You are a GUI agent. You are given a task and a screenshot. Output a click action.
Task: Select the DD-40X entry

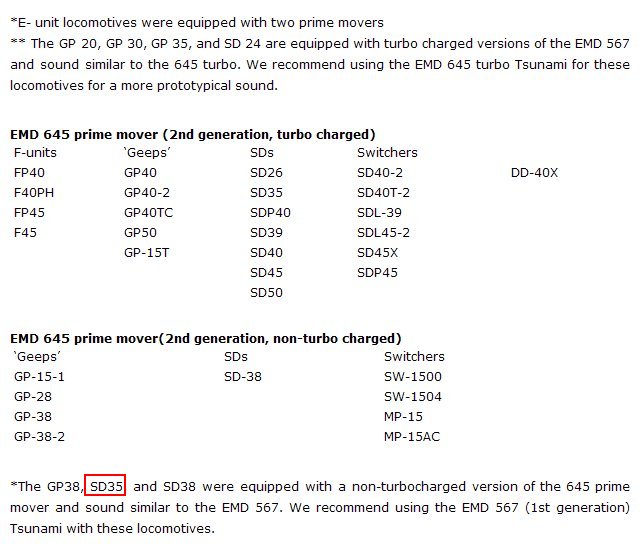click(534, 173)
